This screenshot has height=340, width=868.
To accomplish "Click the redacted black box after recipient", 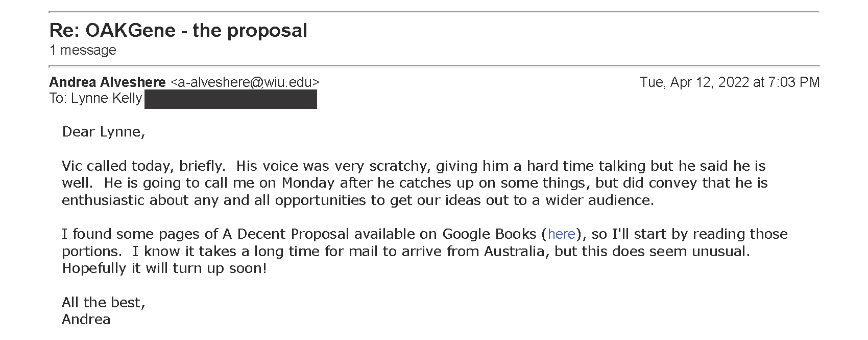I will [231, 99].
